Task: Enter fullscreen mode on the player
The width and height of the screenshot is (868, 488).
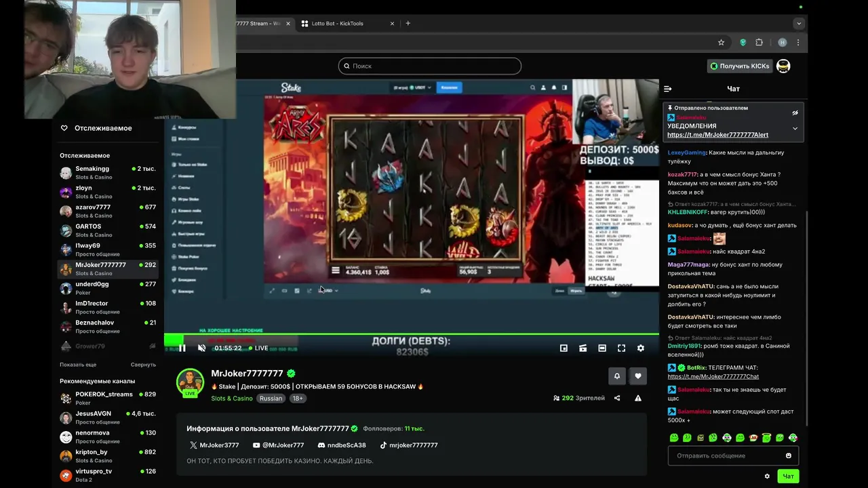Action: pos(621,348)
